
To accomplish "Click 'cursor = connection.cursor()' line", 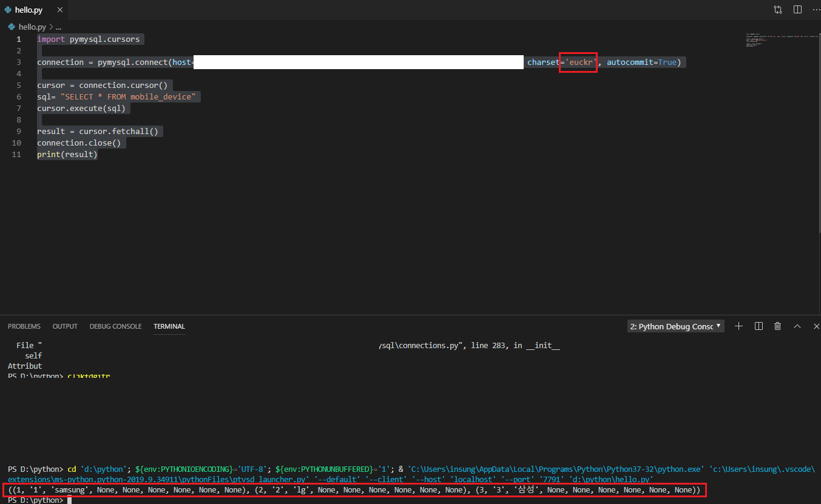I will (x=102, y=86).
